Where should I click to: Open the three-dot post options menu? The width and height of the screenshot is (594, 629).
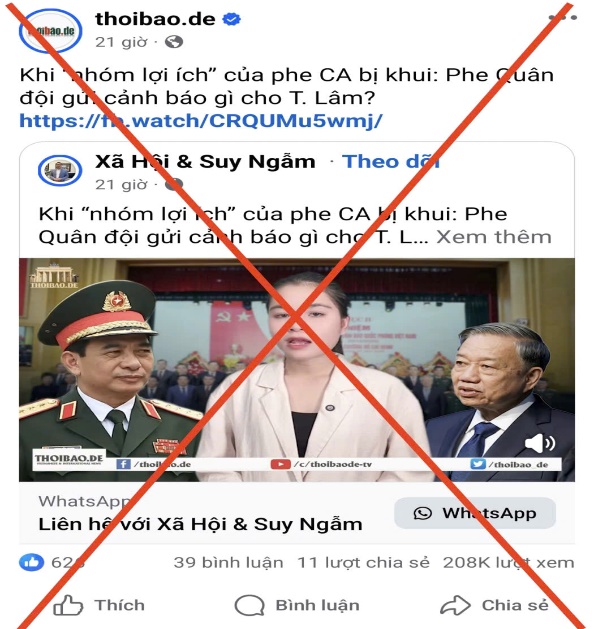coord(563,17)
